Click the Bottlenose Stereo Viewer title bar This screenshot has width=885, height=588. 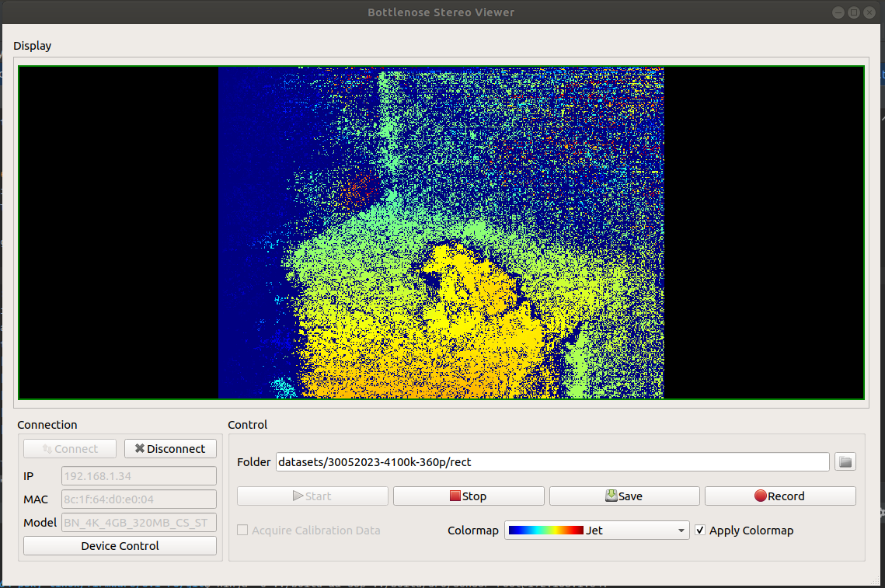(441, 12)
